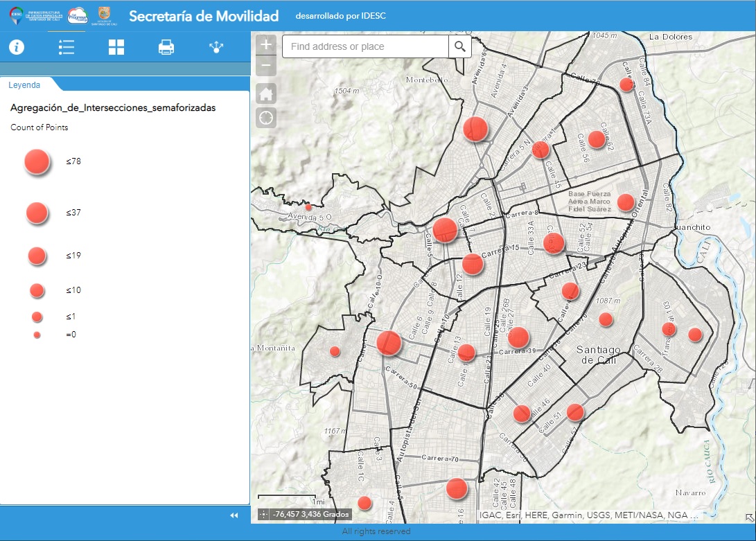Open the basemap gallery grid icon

tap(116, 47)
